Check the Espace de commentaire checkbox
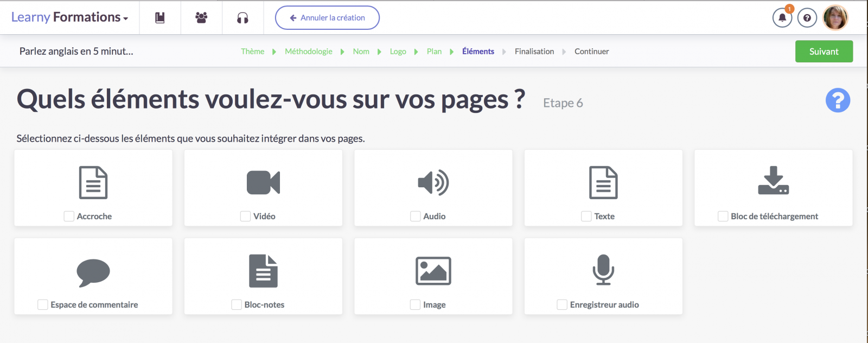 43,304
